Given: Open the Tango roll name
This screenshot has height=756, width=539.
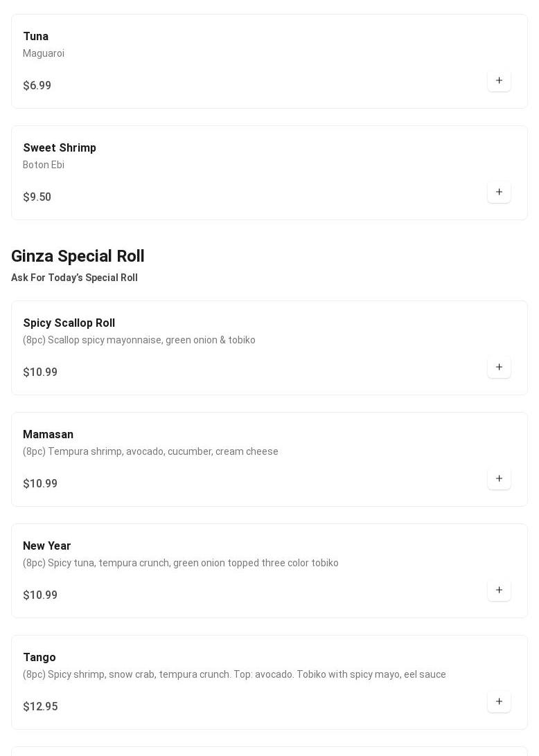Looking at the screenshot, I should tap(39, 658).
